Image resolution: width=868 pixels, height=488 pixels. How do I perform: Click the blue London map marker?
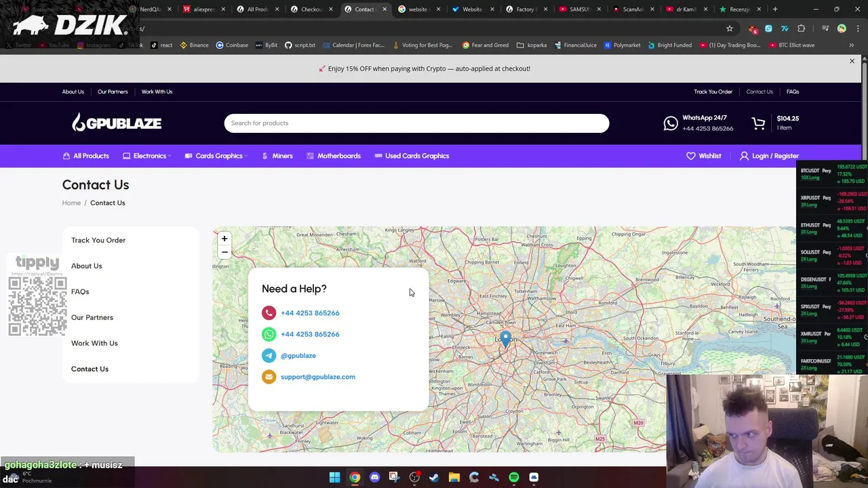pos(505,340)
